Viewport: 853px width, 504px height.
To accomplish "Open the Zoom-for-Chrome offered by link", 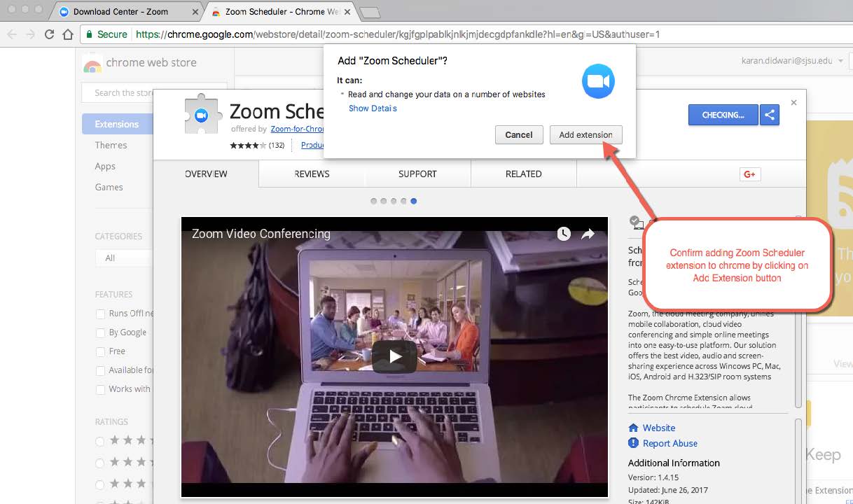I will [x=295, y=129].
